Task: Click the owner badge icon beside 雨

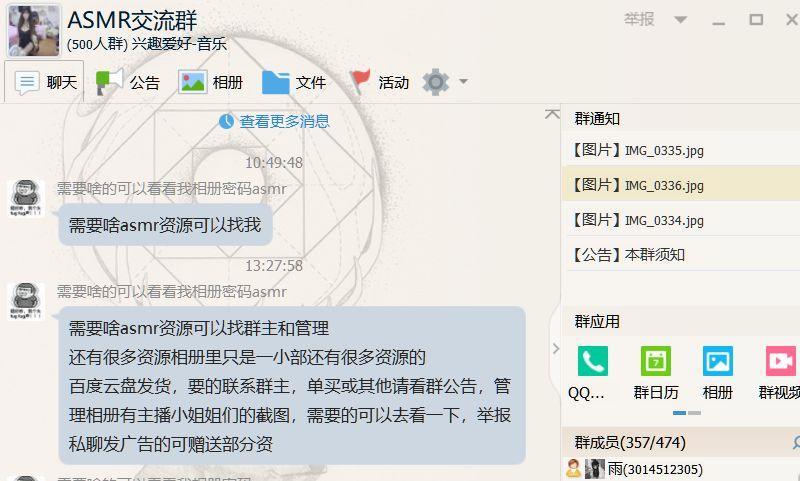Action: pos(573,468)
